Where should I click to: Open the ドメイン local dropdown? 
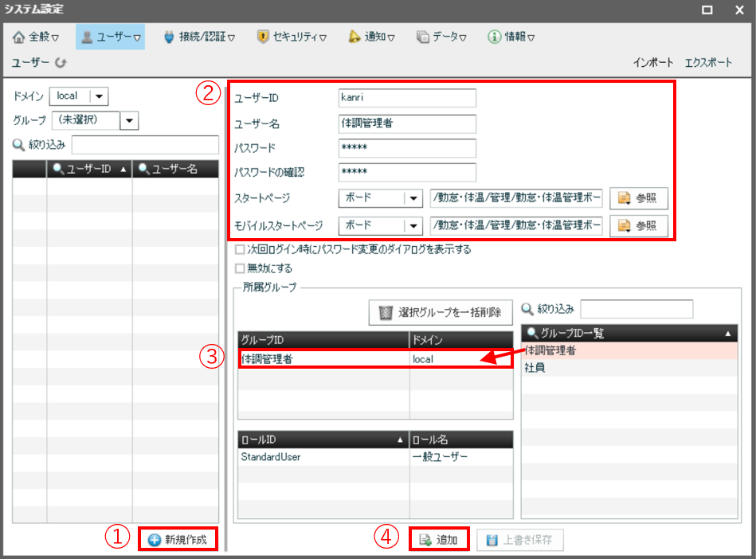click(99, 96)
